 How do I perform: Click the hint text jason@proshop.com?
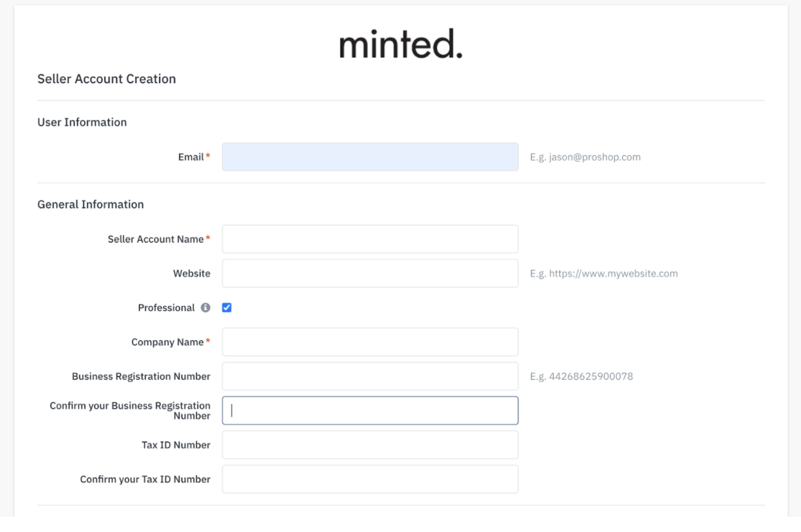coord(595,157)
